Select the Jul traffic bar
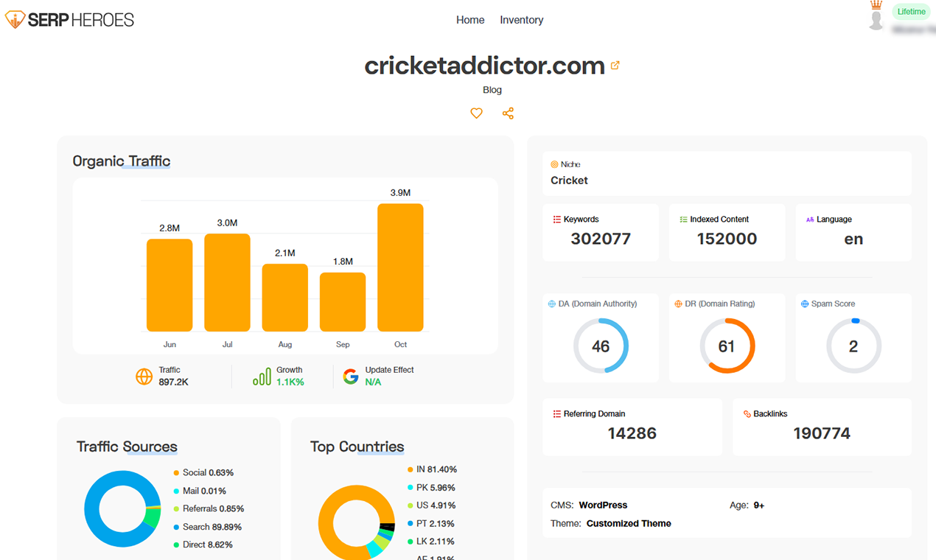The height and width of the screenshot is (560, 936). point(227,282)
